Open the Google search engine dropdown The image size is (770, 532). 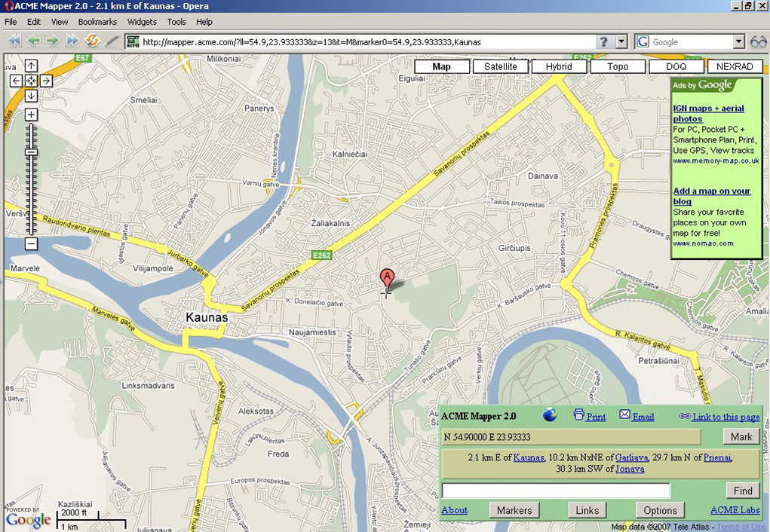point(738,42)
